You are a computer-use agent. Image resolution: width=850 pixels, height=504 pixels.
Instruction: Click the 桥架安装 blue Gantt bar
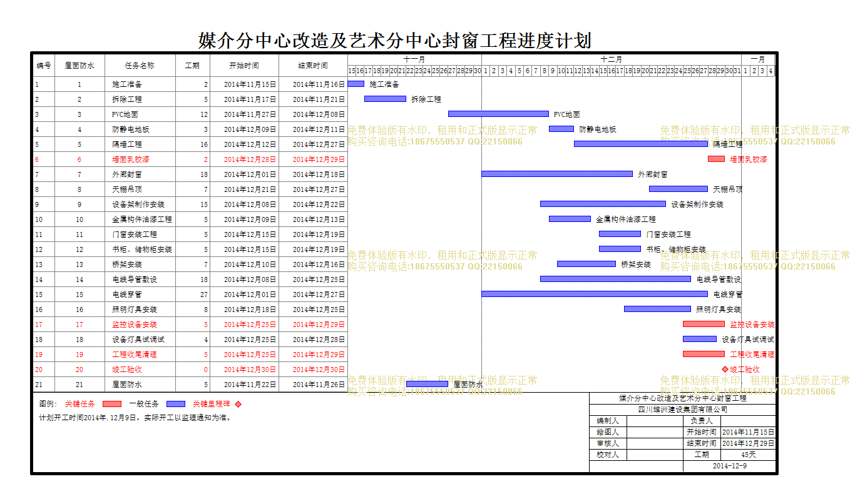tap(586, 264)
